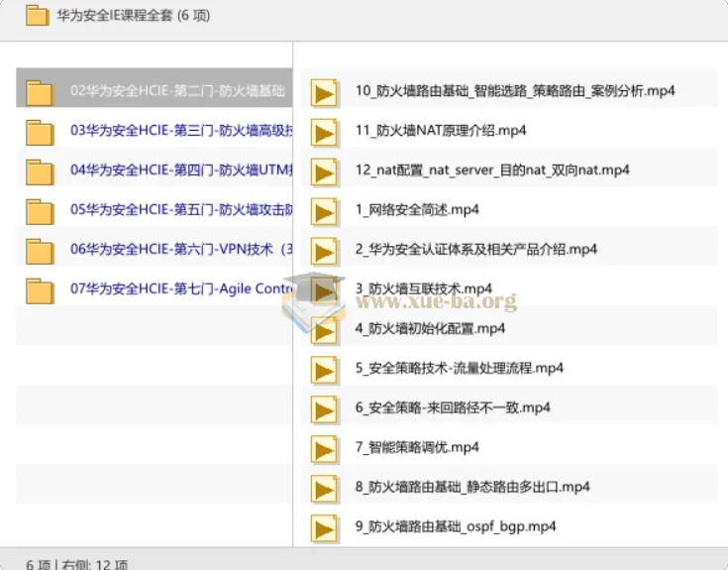Click video icon of 1_网络安全简述.mp4

(324, 213)
